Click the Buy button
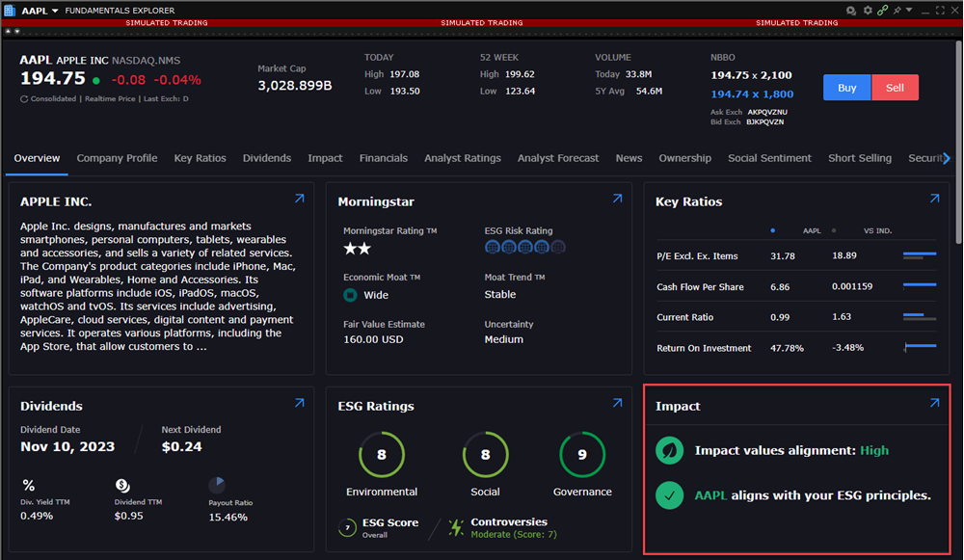Image resolution: width=964 pixels, height=560 pixels. [x=846, y=88]
